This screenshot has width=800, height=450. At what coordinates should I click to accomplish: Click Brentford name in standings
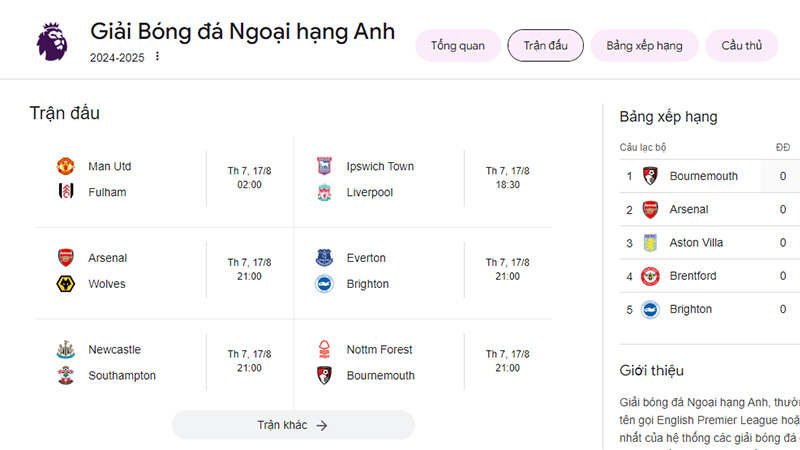tap(693, 276)
